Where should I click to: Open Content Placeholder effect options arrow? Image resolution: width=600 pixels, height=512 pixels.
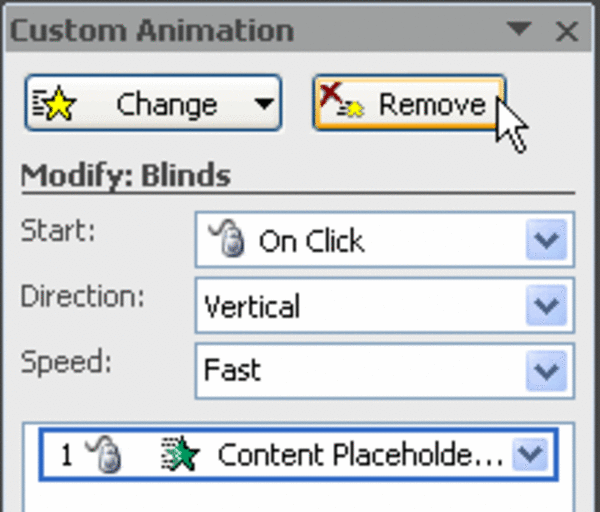[x=529, y=455]
